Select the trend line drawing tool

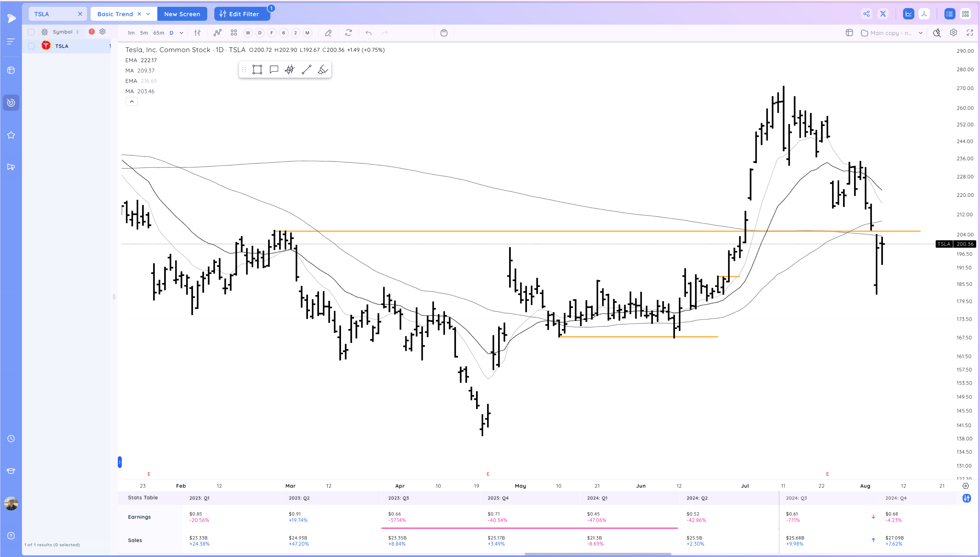click(x=306, y=70)
